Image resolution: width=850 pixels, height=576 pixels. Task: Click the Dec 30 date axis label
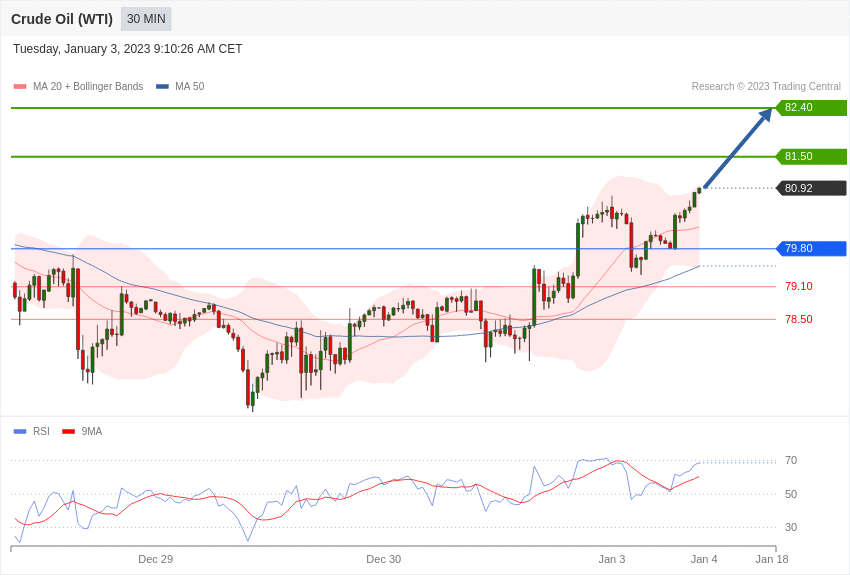tap(383, 559)
